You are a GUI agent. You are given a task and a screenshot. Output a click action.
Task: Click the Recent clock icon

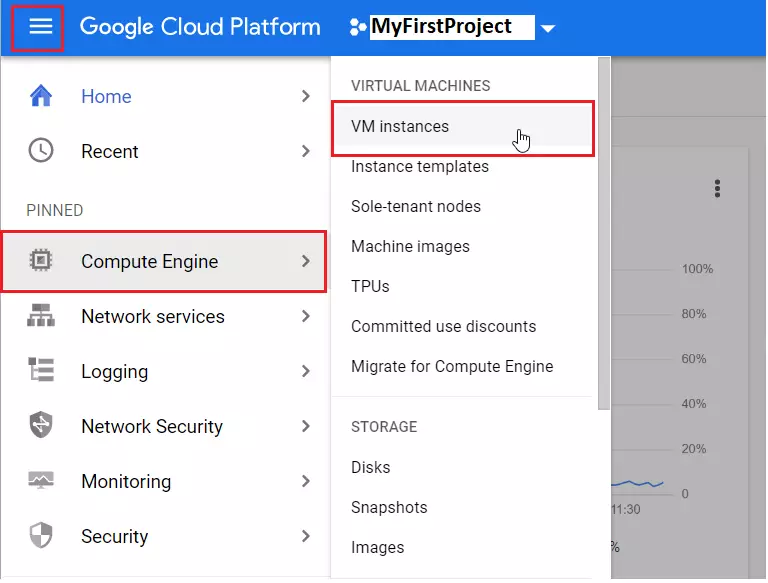41,150
